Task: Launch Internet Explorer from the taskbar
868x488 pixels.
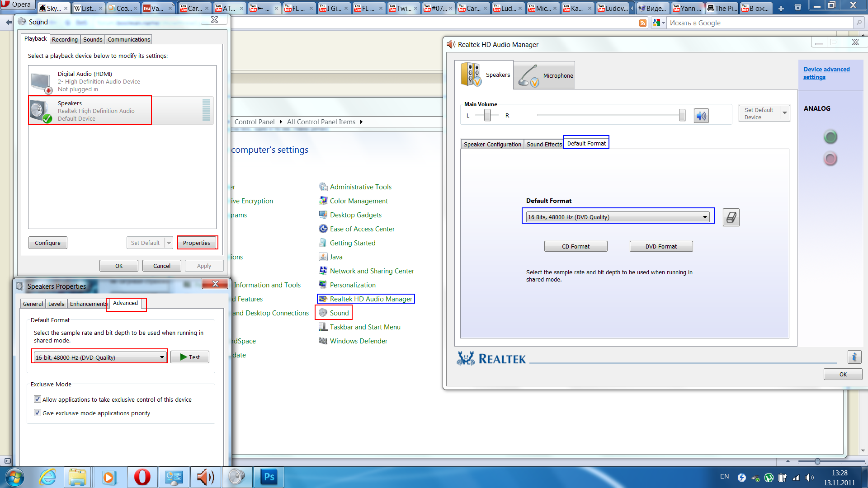Action: click(x=47, y=477)
